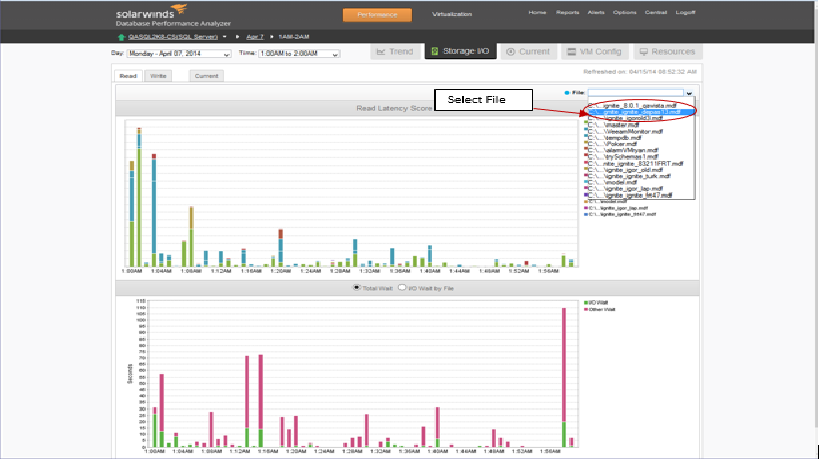
Task: Select the I/O Wait by File radio button
Action: [402, 288]
